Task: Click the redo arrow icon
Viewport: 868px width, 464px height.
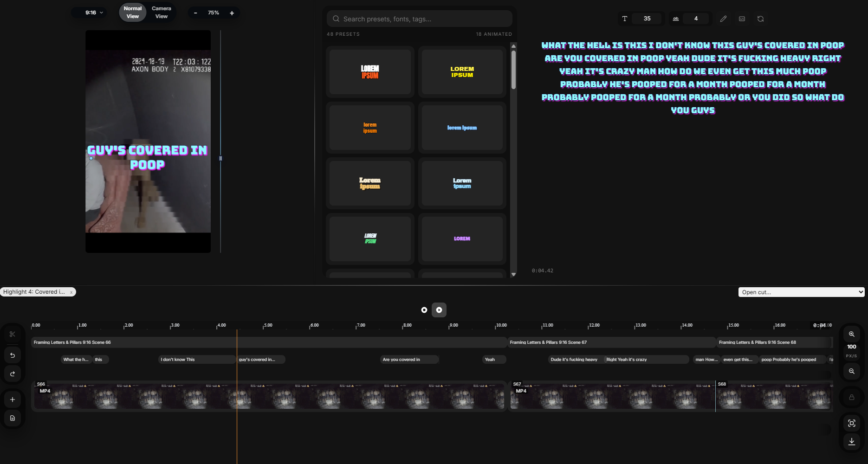Action: 13,374
